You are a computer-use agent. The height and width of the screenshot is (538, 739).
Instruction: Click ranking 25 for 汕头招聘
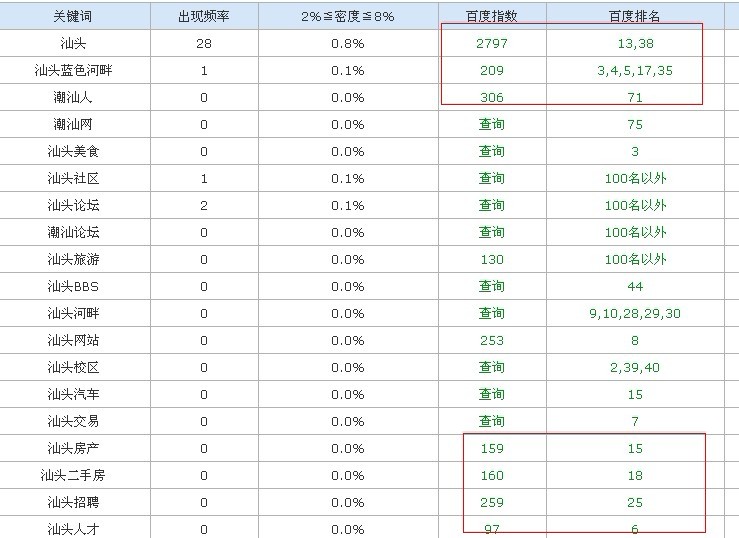pos(635,503)
